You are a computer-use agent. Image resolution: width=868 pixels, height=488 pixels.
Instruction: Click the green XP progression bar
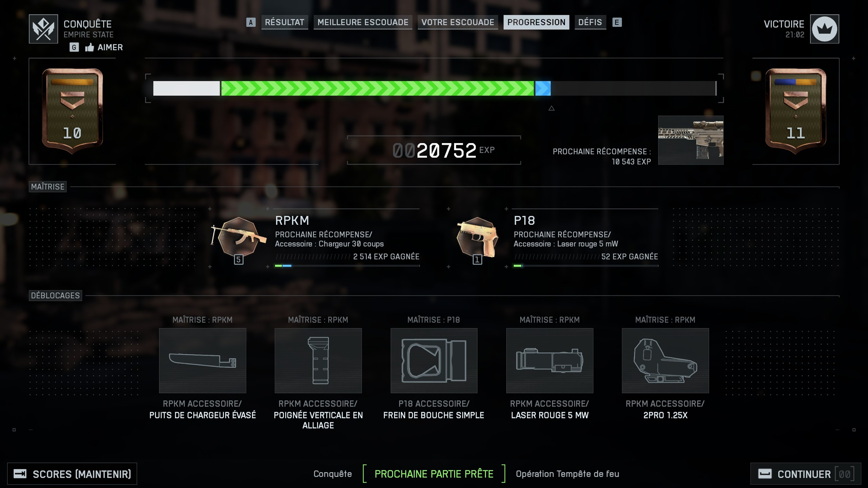(x=377, y=88)
